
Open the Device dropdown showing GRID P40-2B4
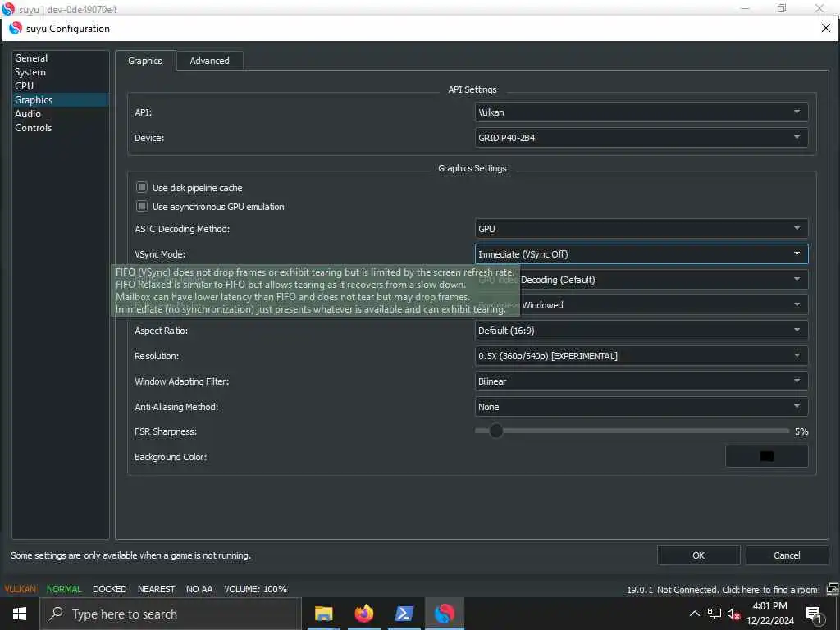641,138
